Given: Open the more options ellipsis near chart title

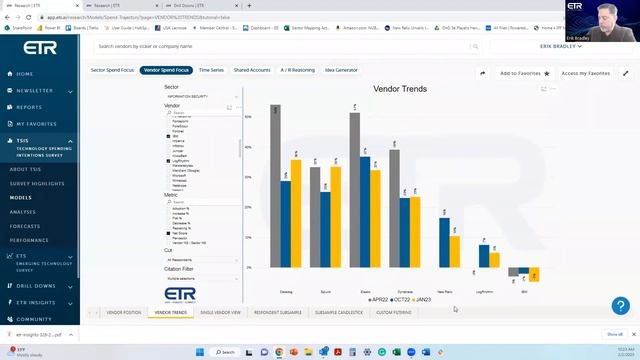Looking at the screenshot, I should click(x=553, y=89).
